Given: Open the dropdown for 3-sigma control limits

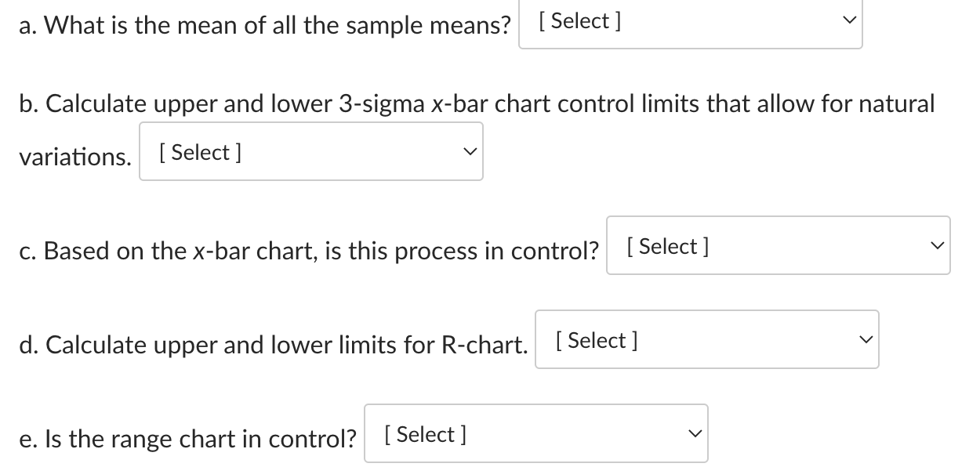Looking at the screenshot, I should 310,151.
